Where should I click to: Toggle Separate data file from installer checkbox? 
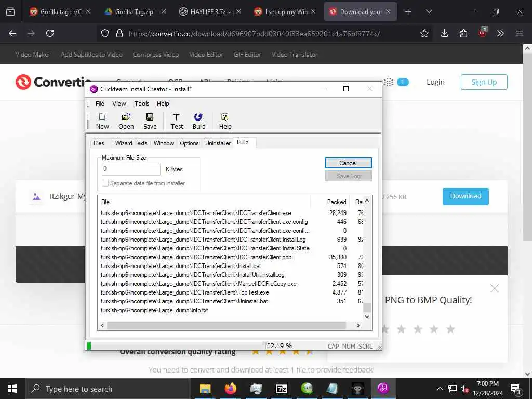pyautogui.click(x=105, y=183)
